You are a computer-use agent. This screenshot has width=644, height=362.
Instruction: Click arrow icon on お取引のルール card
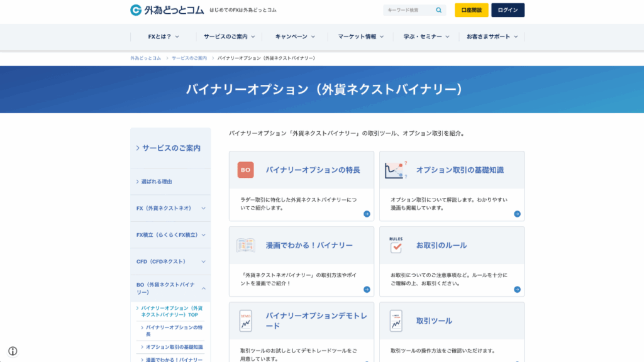click(x=517, y=289)
